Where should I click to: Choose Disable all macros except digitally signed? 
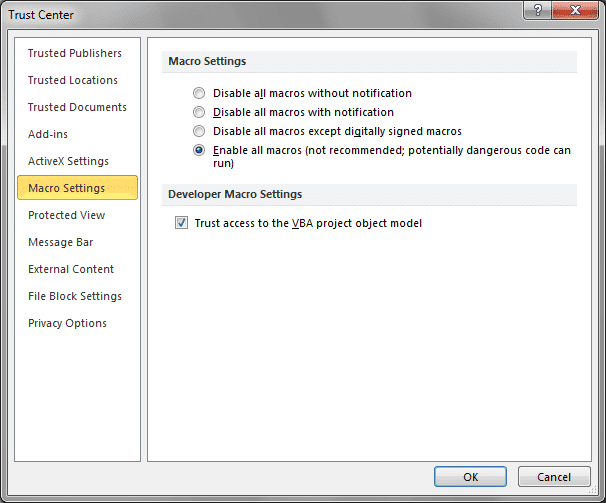tap(199, 131)
